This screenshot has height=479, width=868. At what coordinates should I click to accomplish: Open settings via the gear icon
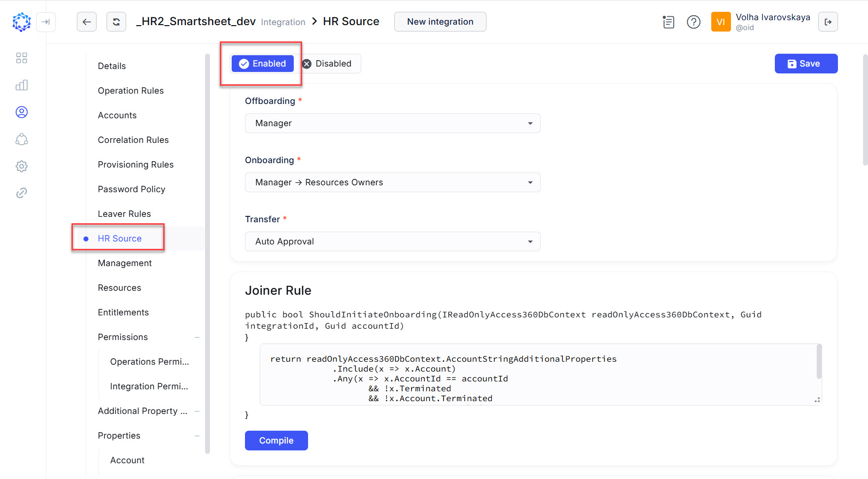click(x=21, y=166)
